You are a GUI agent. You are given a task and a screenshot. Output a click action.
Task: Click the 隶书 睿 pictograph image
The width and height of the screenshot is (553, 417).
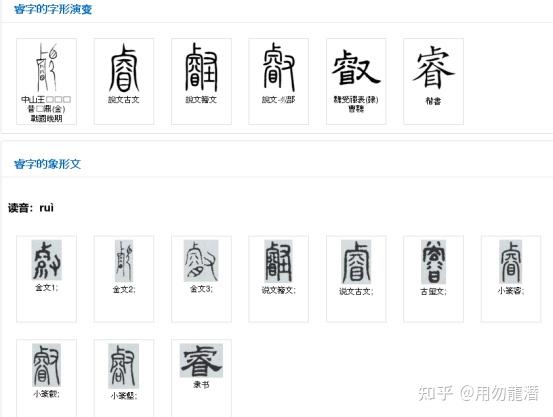click(201, 361)
